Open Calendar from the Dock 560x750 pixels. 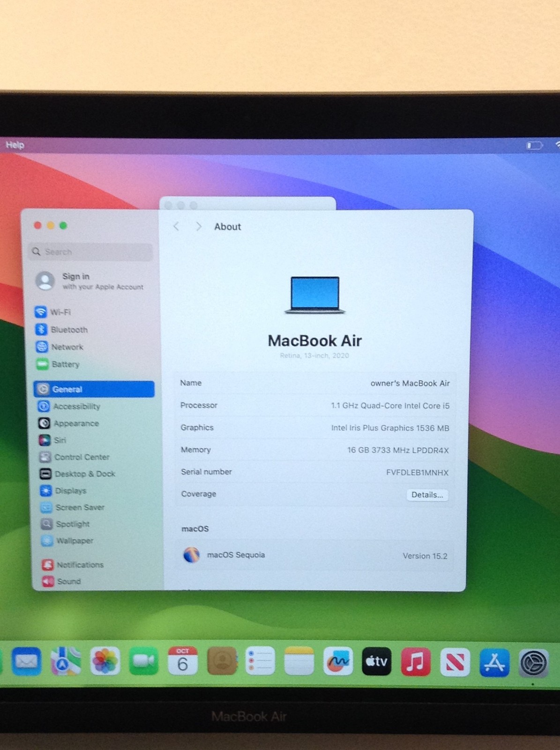click(x=182, y=661)
